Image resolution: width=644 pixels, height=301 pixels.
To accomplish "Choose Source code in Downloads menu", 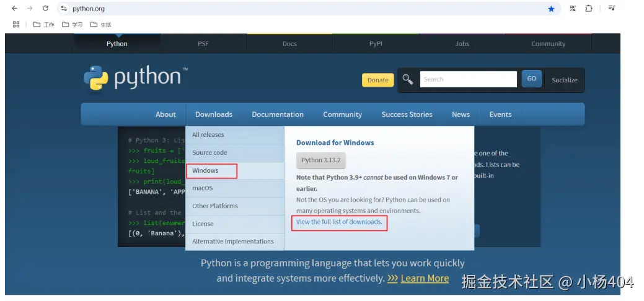I will click(x=234, y=152).
